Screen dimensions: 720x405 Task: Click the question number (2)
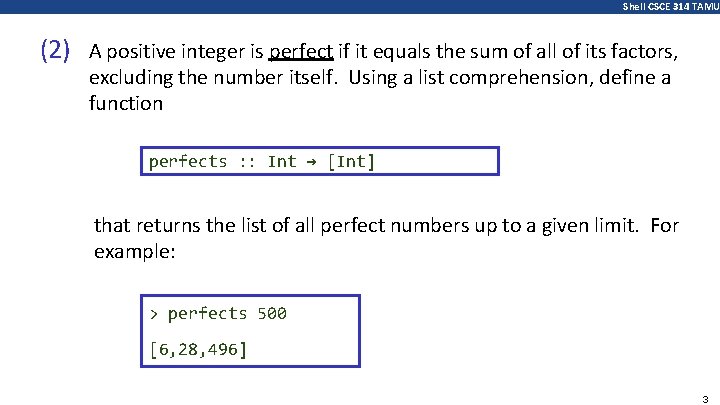[55, 50]
